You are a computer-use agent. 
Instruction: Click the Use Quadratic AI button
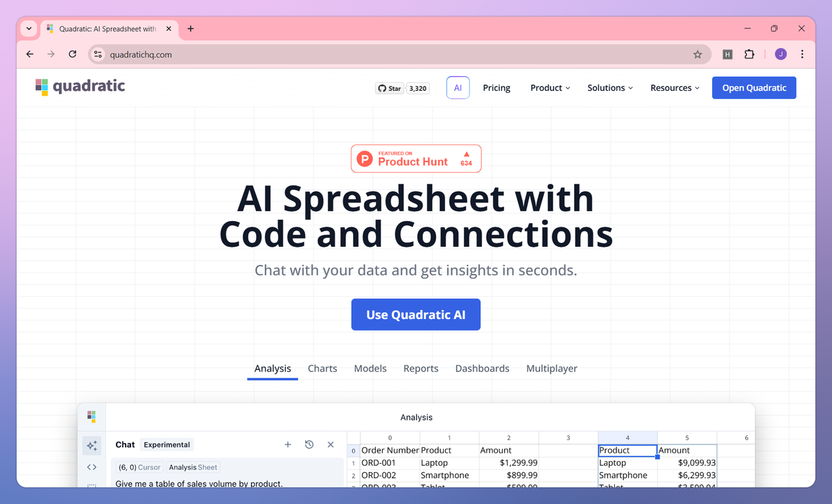(416, 315)
